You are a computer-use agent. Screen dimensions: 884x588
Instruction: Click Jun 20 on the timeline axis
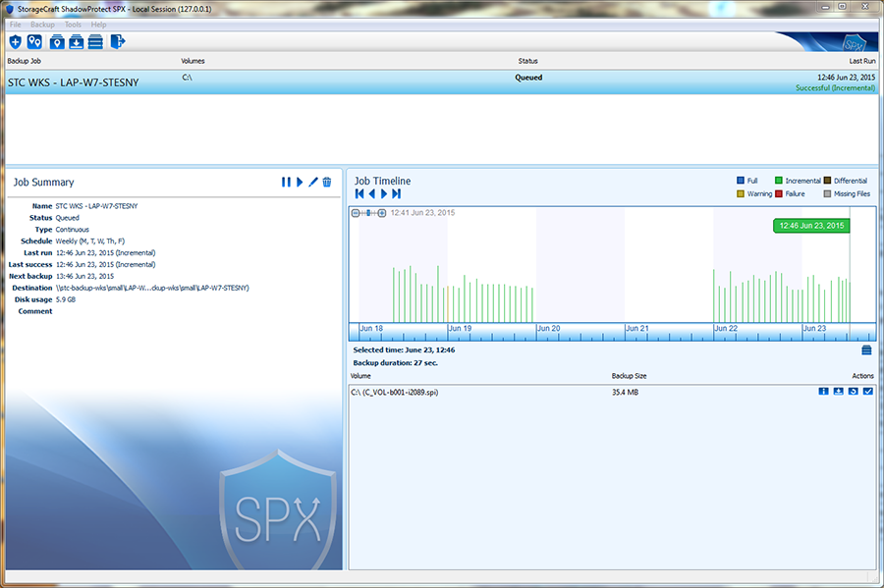point(548,328)
